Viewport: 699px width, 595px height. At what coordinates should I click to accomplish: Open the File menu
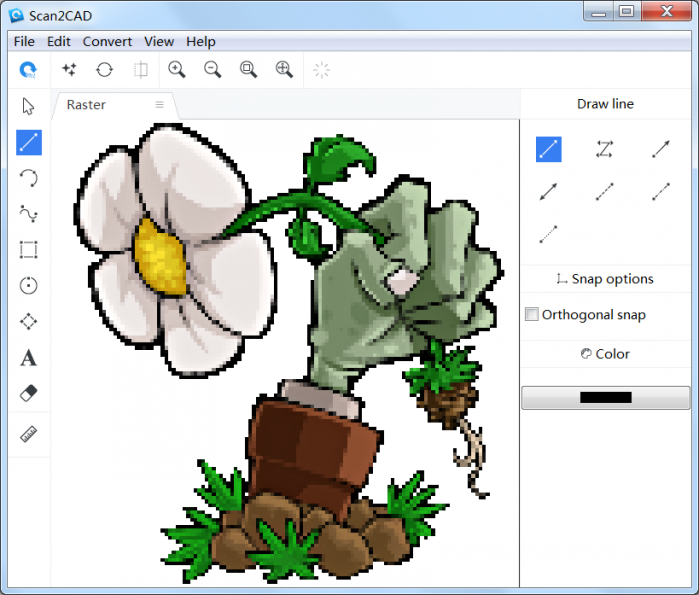pos(24,41)
